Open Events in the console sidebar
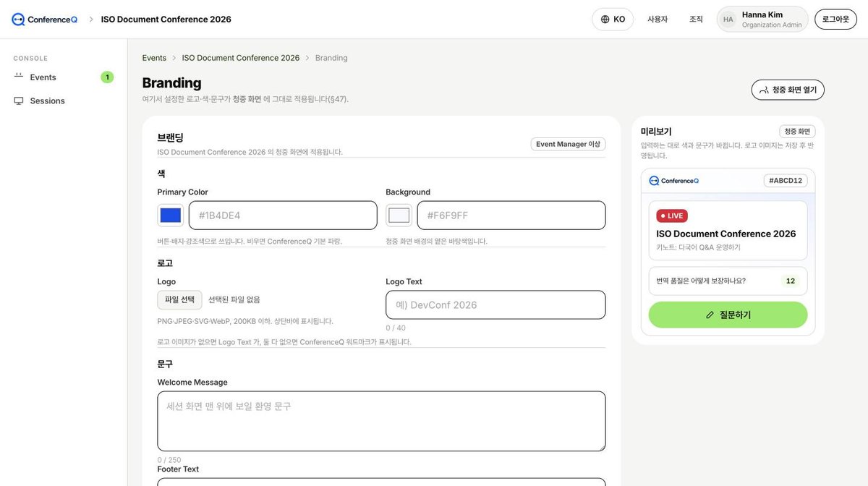The width and height of the screenshot is (868, 486). coord(64,77)
